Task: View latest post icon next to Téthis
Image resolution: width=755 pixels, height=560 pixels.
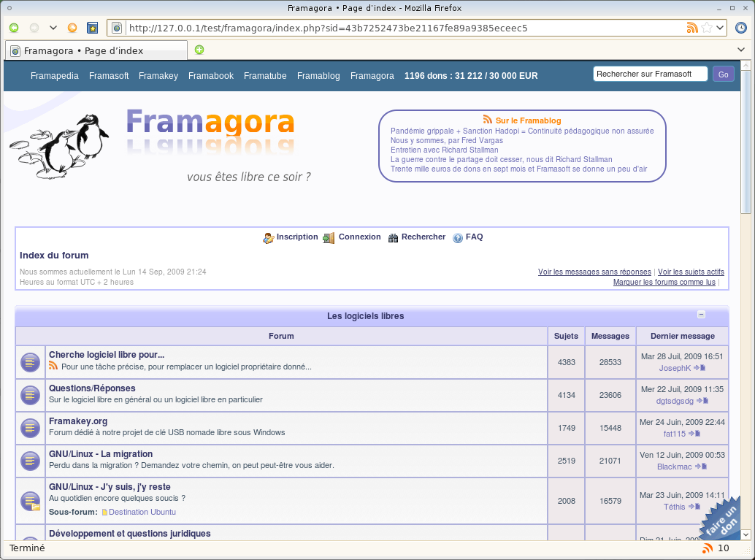Action: point(694,507)
